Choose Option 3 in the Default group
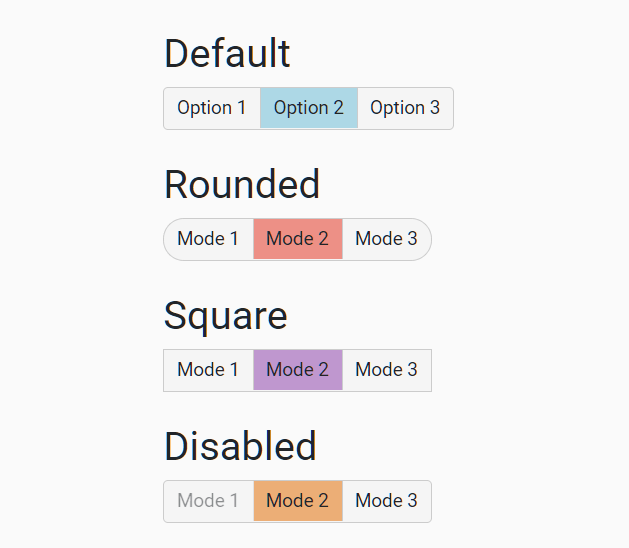 (x=405, y=108)
